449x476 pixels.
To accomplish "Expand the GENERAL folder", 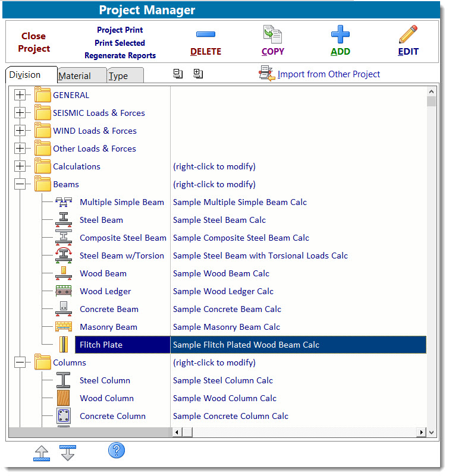I will (20, 95).
